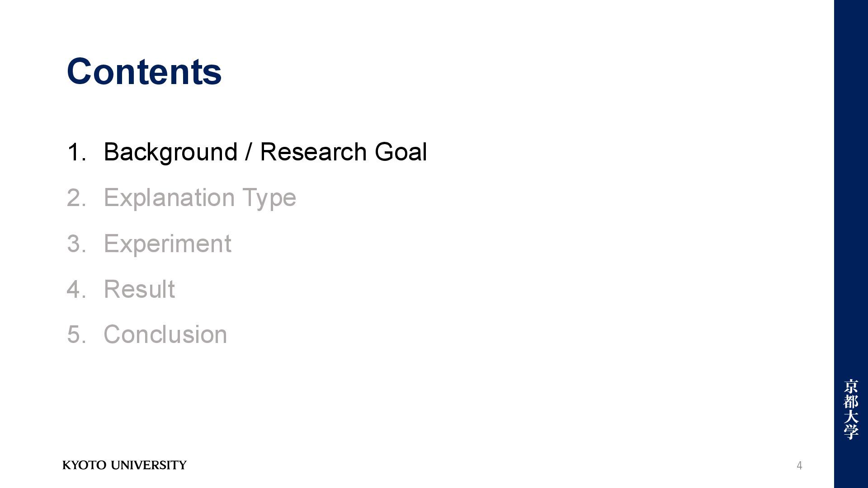Click the list number 3.
This screenshot has width=868, height=488.
point(76,244)
